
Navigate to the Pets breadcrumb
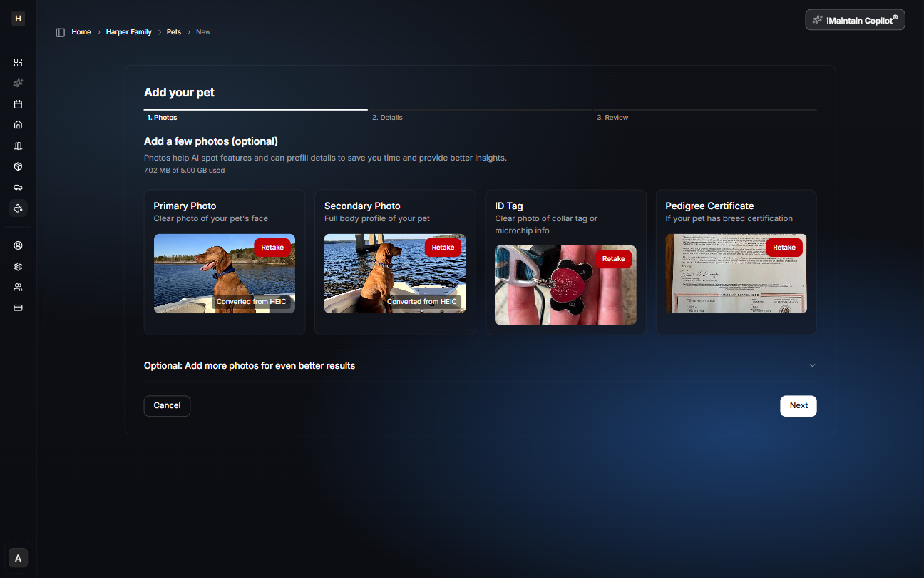173,31
